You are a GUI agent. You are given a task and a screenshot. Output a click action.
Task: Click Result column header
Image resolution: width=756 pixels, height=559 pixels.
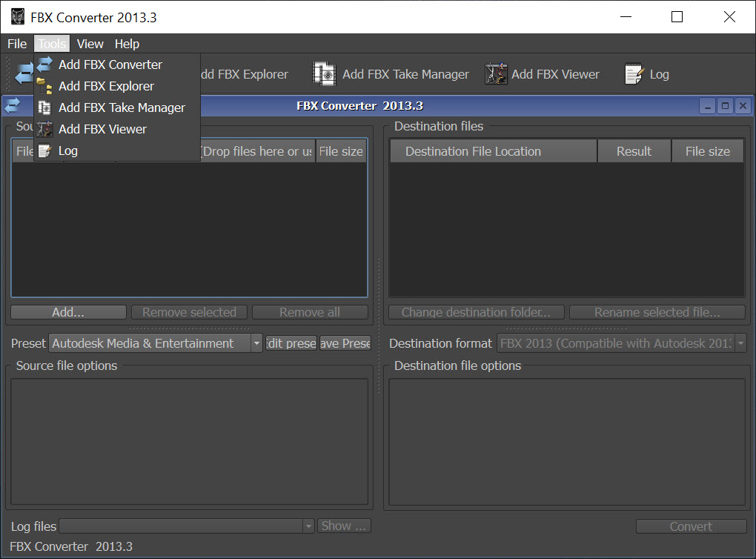pyautogui.click(x=634, y=151)
